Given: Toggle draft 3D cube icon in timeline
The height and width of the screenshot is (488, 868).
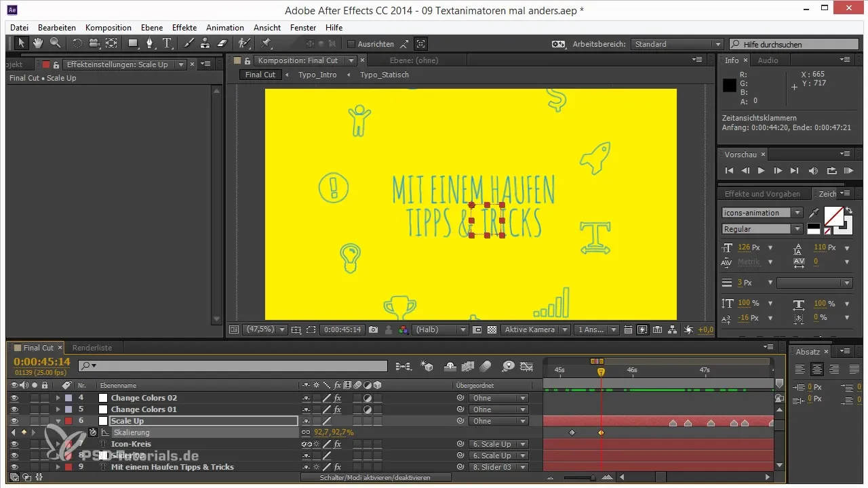Looking at the screenshot, I should [427, 366].
